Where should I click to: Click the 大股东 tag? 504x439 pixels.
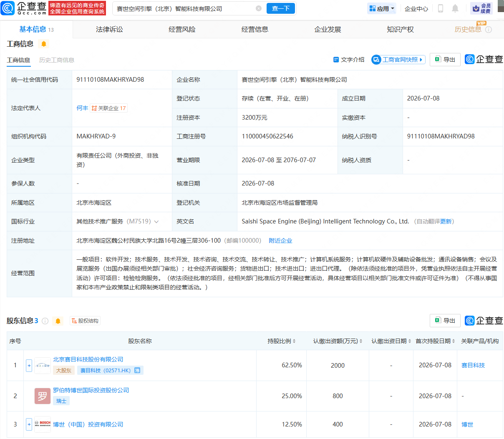(64, 370)
